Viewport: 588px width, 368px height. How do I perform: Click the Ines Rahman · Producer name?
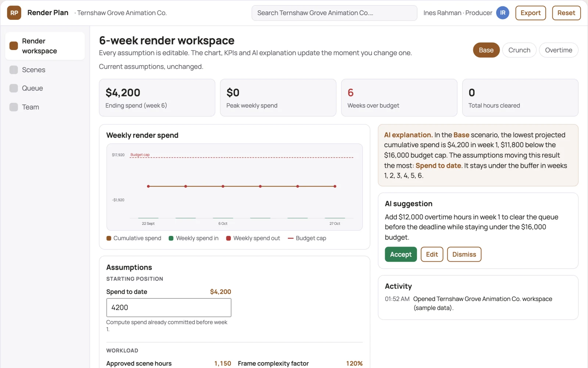tap(458, 13)
